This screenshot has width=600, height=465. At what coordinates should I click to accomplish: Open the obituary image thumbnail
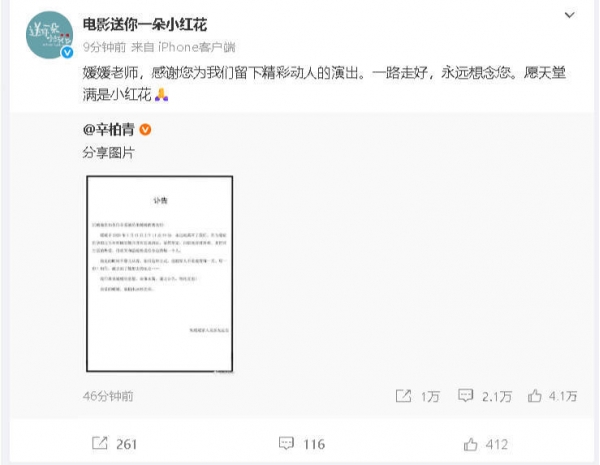[x=160, y=274]
